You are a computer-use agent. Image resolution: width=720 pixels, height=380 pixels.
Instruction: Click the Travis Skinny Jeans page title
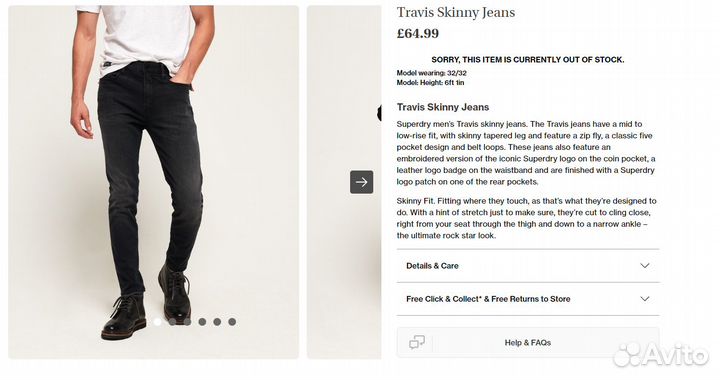(456, 13)
